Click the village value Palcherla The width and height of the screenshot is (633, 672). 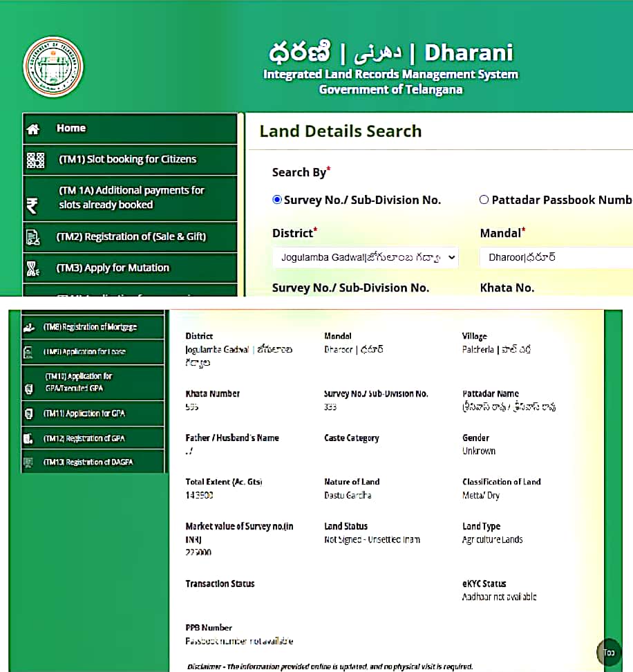click(x=496, y=349)
